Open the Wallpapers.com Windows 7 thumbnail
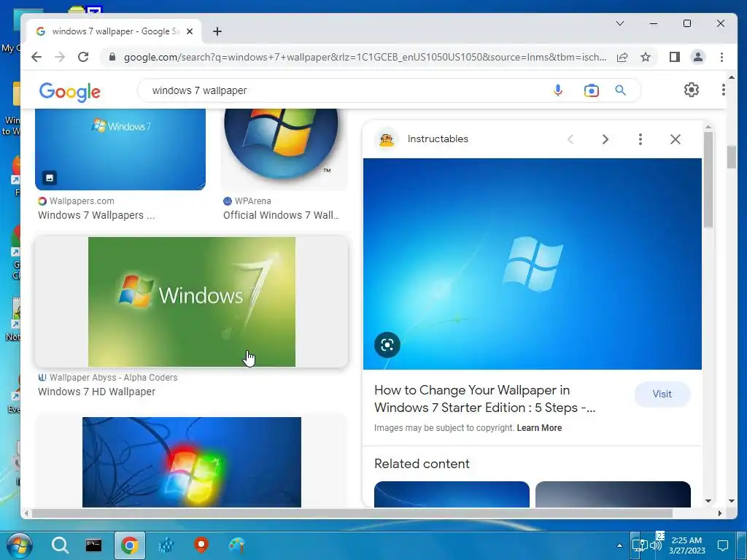 tap(120, 149)
